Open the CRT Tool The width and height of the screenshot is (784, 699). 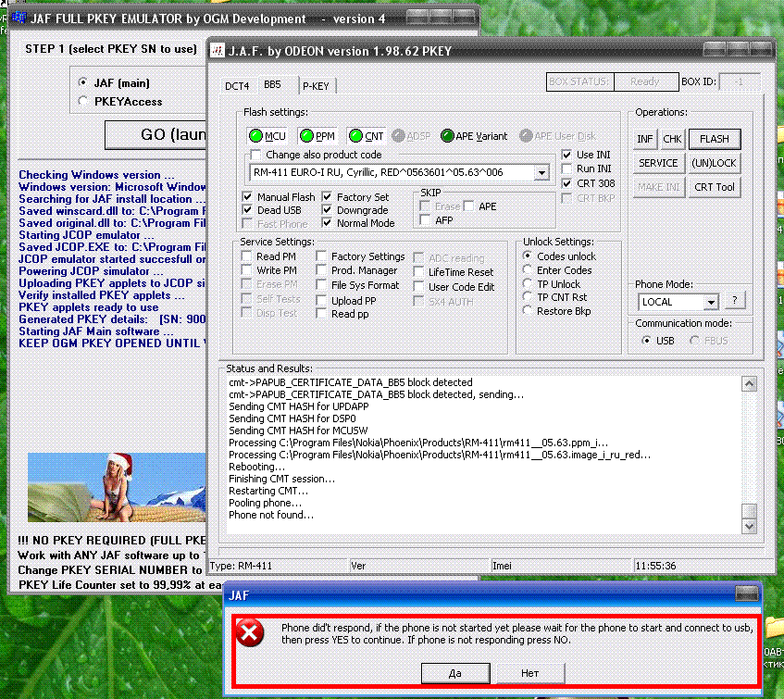(x=715, y=187)
